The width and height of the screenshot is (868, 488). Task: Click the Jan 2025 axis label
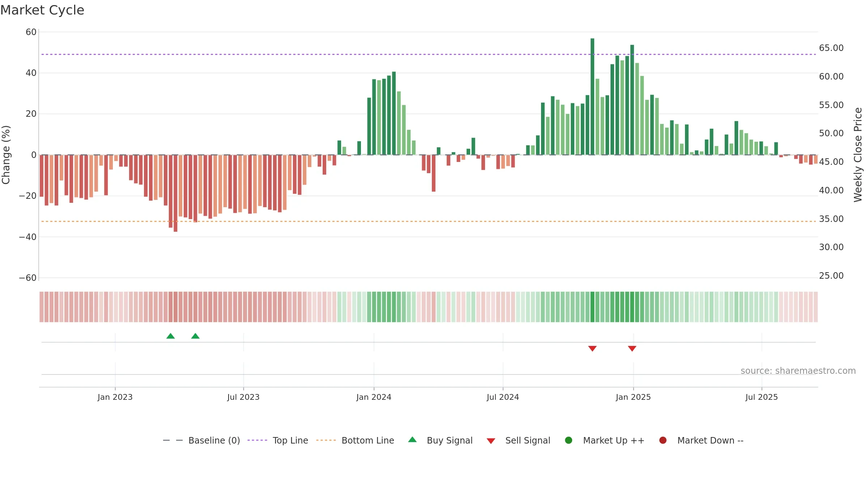click(x=633, y=397)
